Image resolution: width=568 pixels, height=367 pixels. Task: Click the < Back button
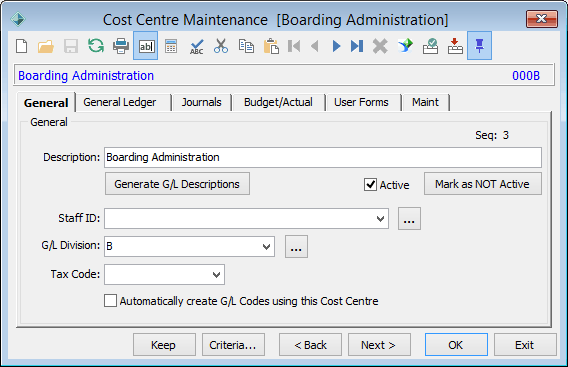coord(310,345)
